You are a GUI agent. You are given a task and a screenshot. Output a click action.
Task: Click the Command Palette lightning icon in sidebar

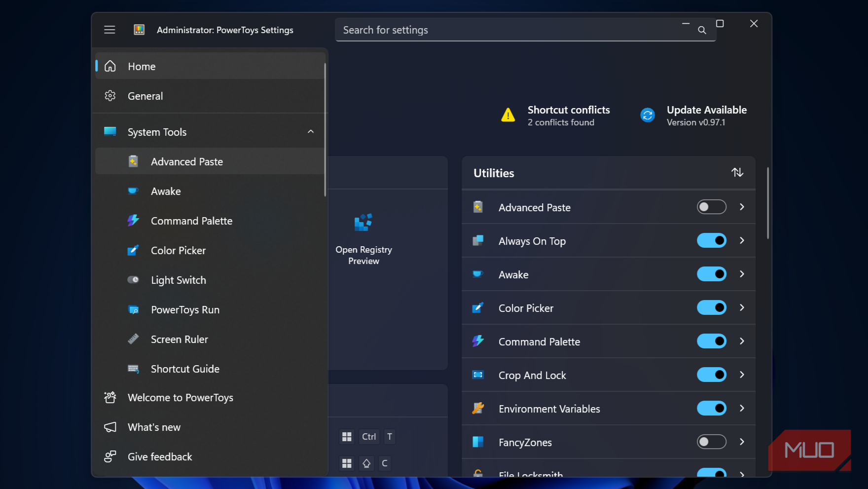pos(133,221)
